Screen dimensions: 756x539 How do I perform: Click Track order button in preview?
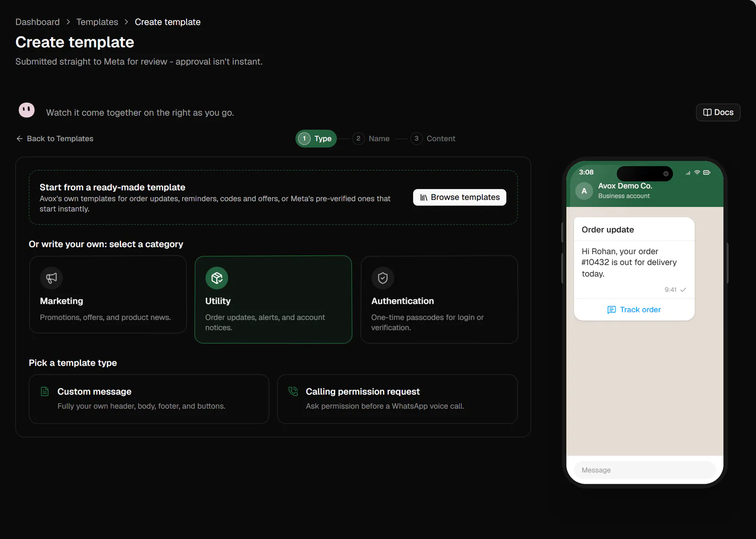(634, 310)
